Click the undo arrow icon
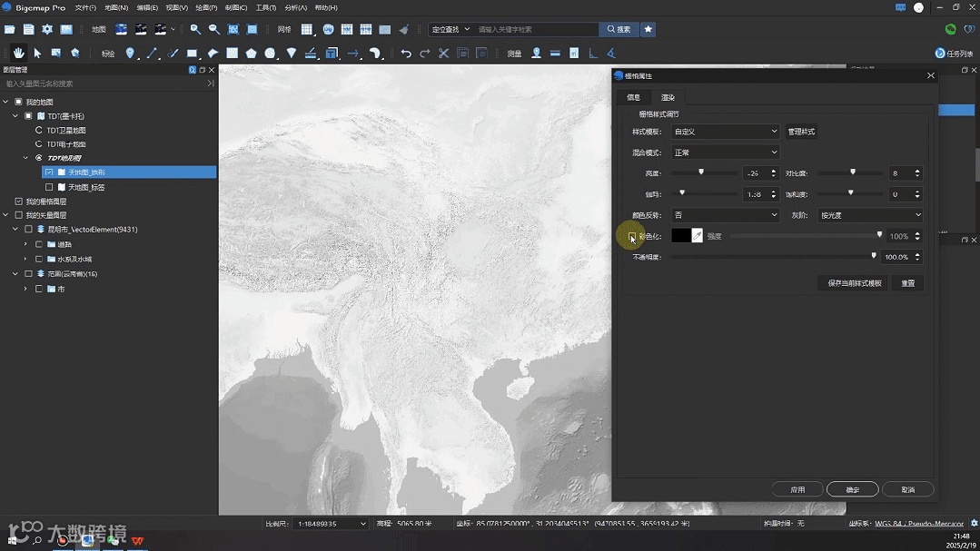The width and height of the screenshot is (980, 551). [x=406, y=54]
